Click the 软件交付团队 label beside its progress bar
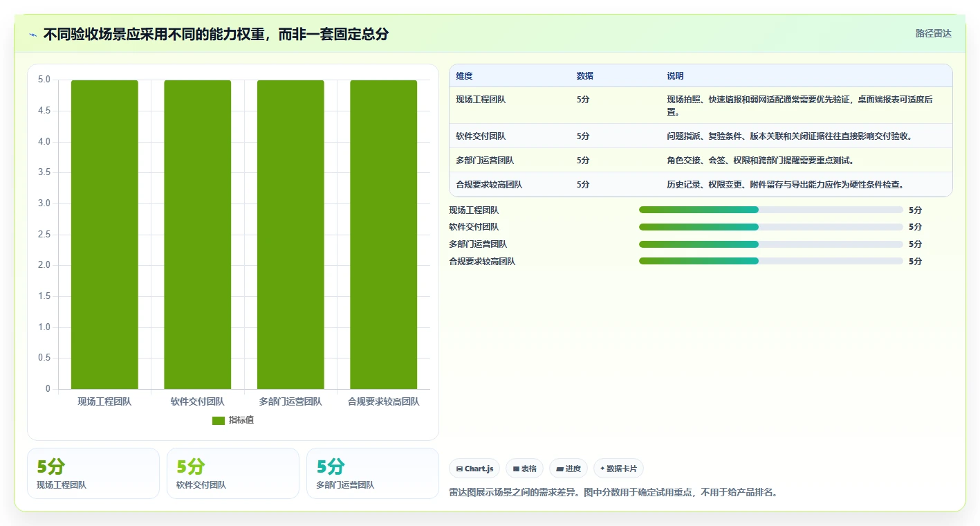The height and width of the screenshot is (526, 980). point(474,227)
